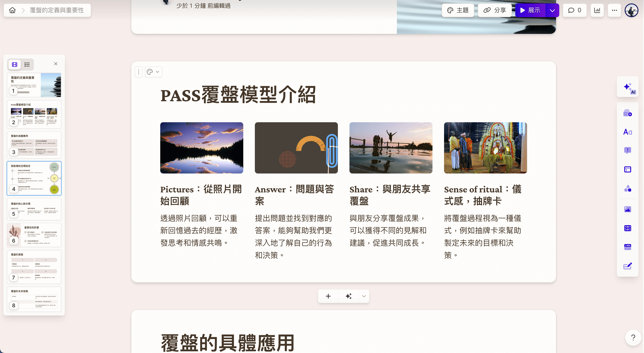Screen dimensions: 644x353
Task: Click the card templates icon in sidebar
Action: click(x=628, y=113)
